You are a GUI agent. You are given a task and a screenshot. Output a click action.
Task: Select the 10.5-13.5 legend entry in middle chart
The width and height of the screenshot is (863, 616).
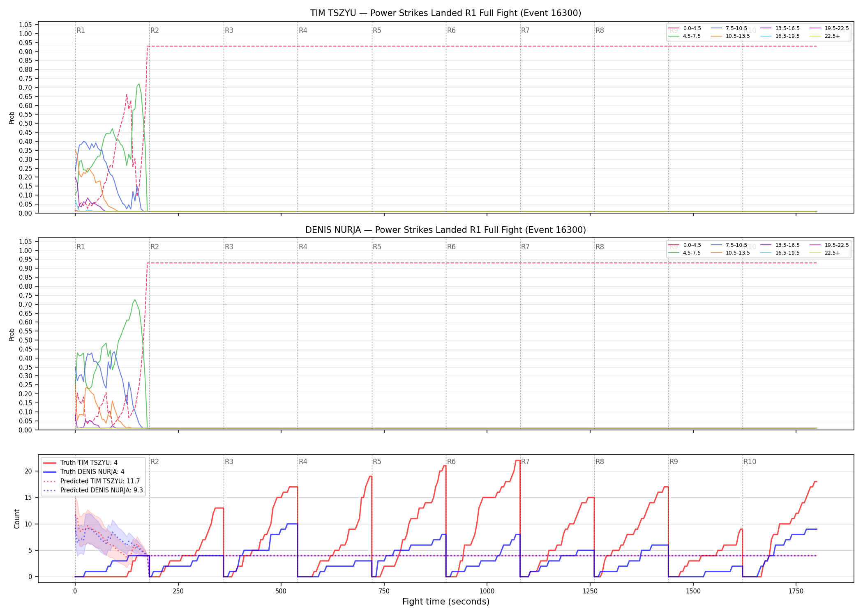coord(731,253)
